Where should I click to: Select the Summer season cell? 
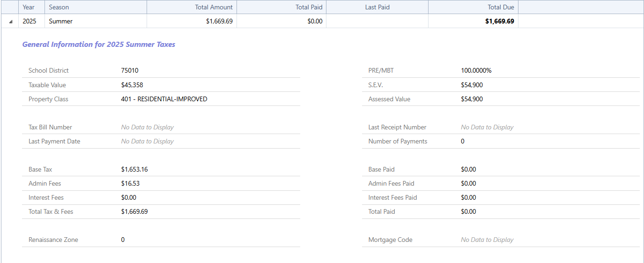[61, 21]
